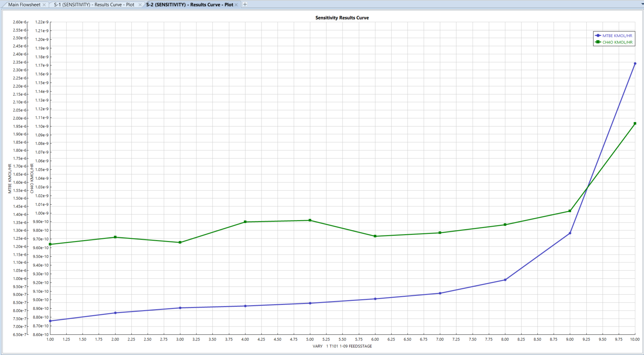This screenshot has width=644, height=355.
Task: Select the MTBE data point at stage 3.00
Action: pos(180,308)
